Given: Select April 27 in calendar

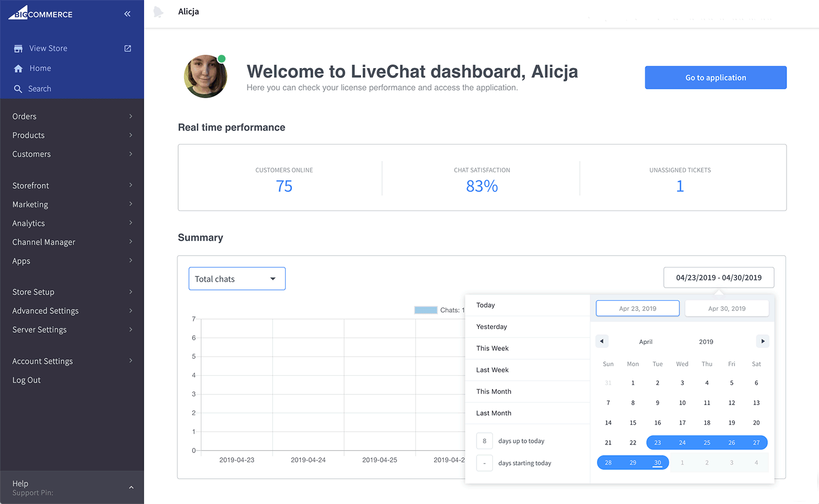Looking at the screenshot, I should point(756,442).
